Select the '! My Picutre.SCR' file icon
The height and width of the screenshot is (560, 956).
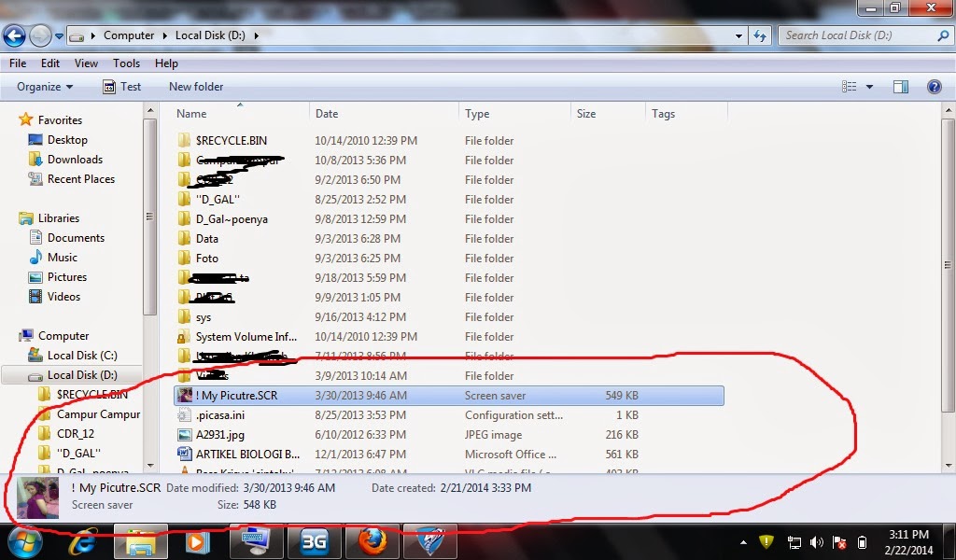pyautogui.click(x=183, y=395)
